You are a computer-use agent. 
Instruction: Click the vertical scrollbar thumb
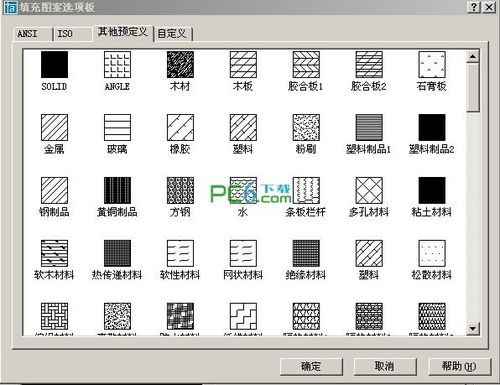pos(473,88)
